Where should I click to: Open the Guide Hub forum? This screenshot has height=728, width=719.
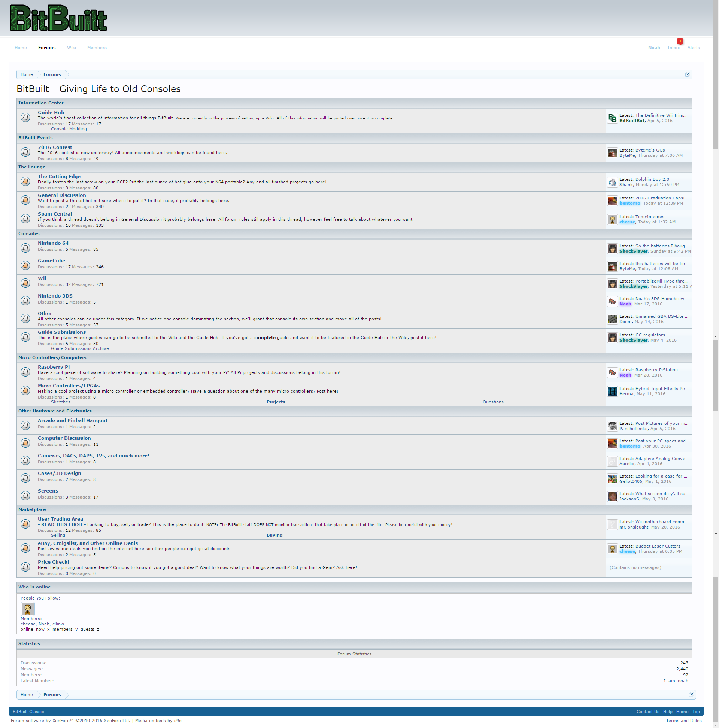click(x=51, y=112)
